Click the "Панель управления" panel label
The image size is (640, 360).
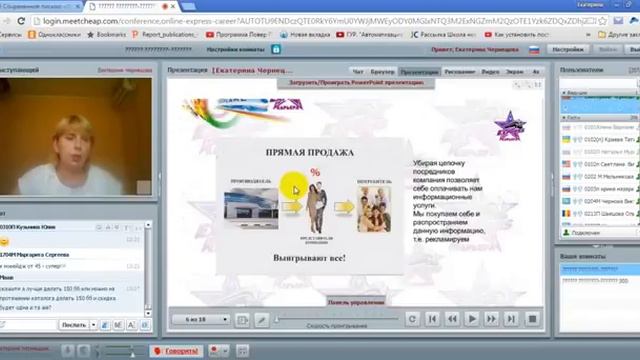pos(356,302)
